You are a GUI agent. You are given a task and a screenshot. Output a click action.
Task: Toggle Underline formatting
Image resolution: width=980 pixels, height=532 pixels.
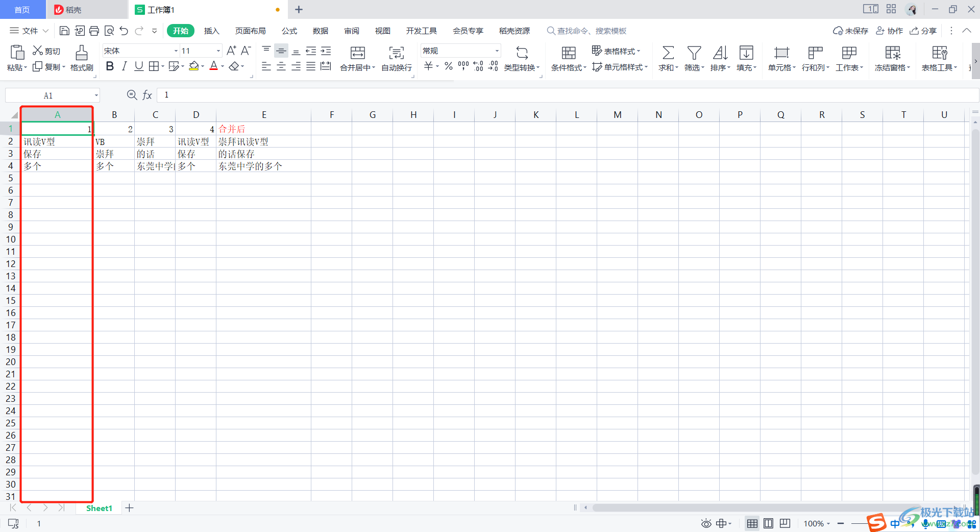(x=139, y=66)
